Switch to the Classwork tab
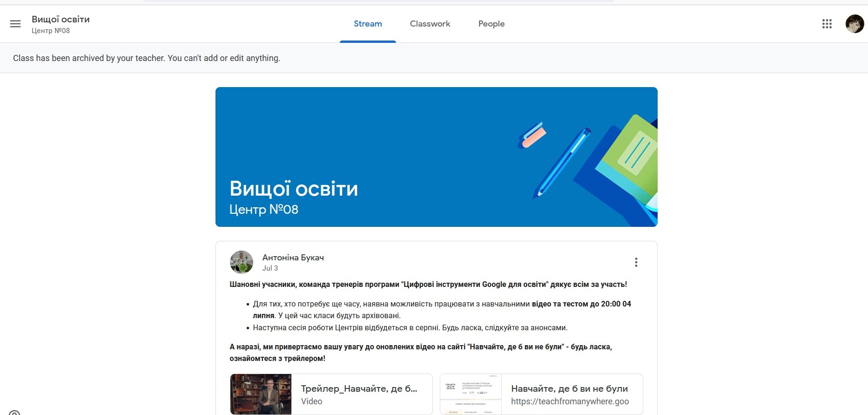This screenshot has width=868, height=415. pos(430,24)
